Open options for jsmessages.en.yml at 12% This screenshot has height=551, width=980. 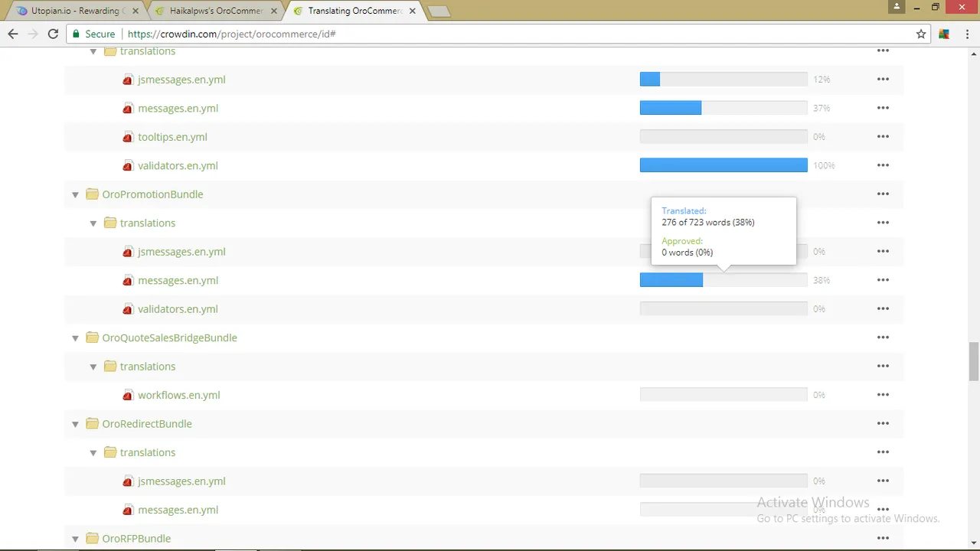tap(883, 80)
